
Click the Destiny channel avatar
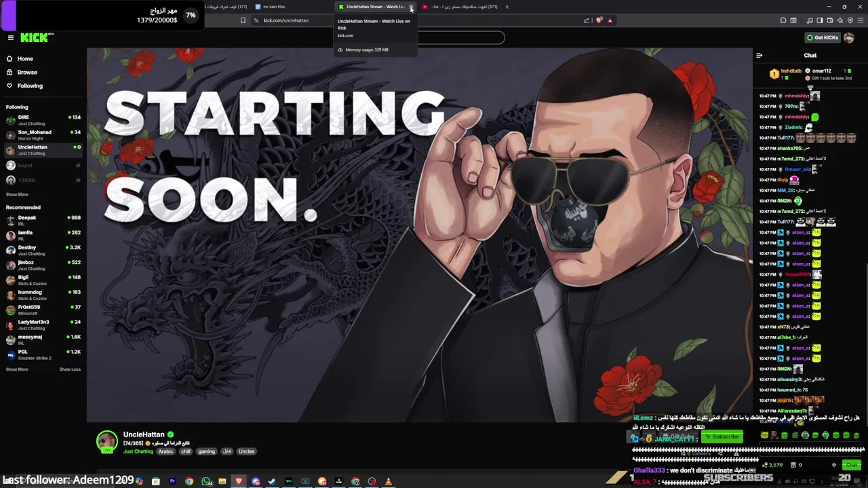point(11,250)
